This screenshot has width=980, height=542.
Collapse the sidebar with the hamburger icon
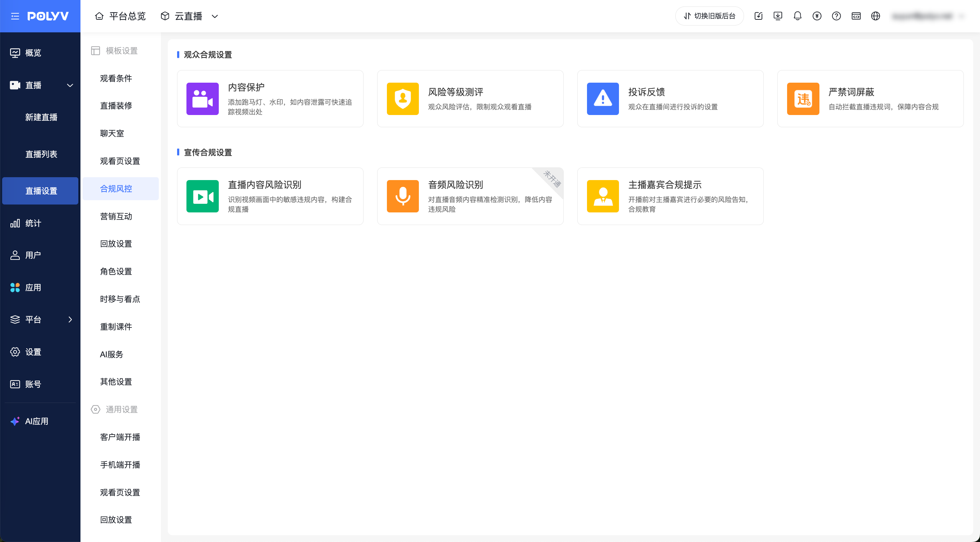click(x=15, y=16)
